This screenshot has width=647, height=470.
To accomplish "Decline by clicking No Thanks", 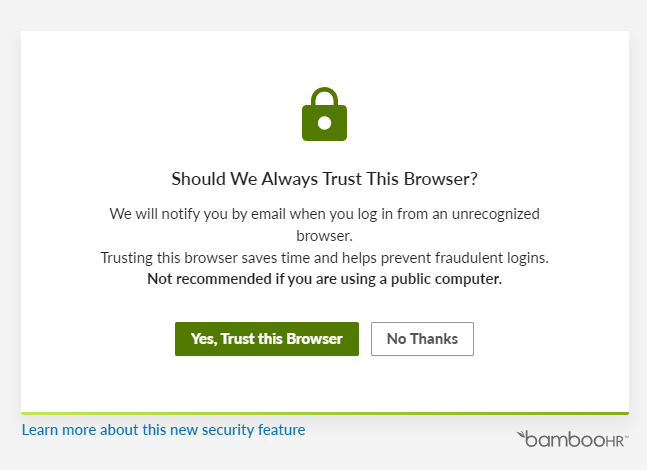I will [422, 339].
